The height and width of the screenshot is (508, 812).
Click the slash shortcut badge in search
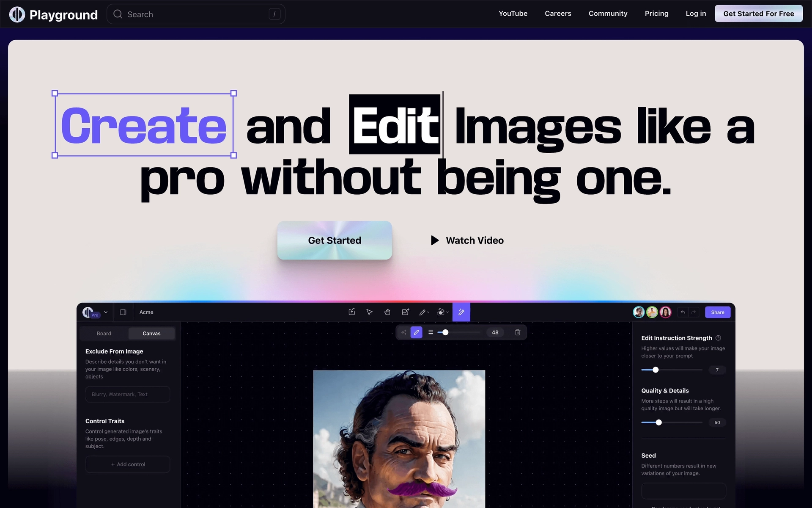click(274, 14)
